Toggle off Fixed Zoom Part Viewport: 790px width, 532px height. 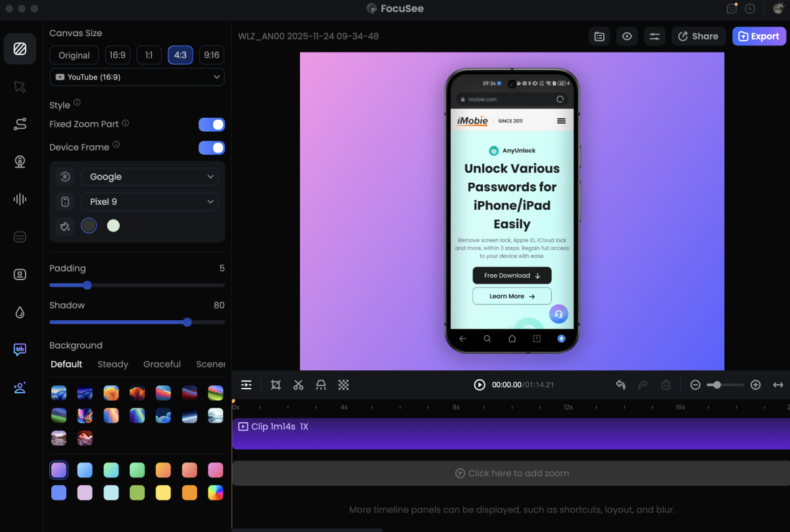coord(211,124)
